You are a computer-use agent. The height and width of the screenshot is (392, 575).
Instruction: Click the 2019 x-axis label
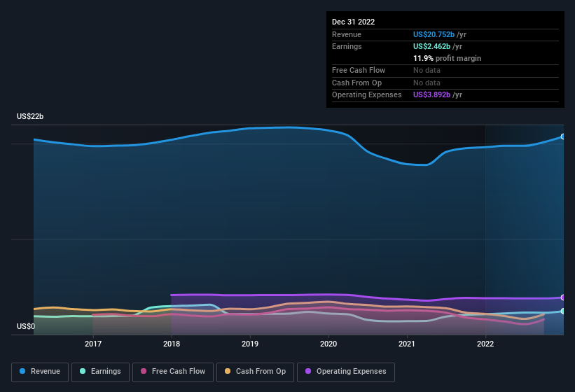(250, 344)
